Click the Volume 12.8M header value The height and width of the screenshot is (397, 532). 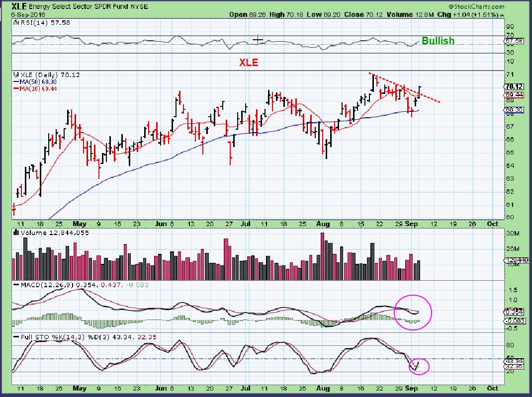(x=410, y=14)
